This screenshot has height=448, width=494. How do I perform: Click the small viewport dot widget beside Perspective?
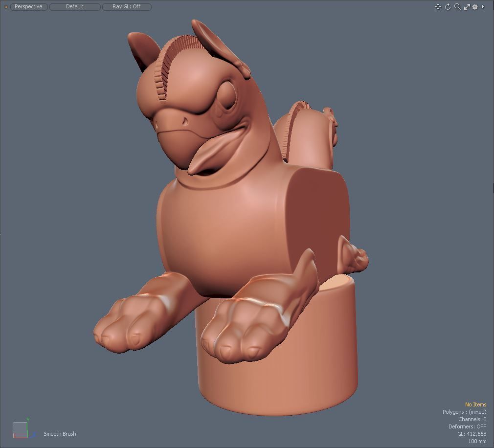click(x=6, y=7)
